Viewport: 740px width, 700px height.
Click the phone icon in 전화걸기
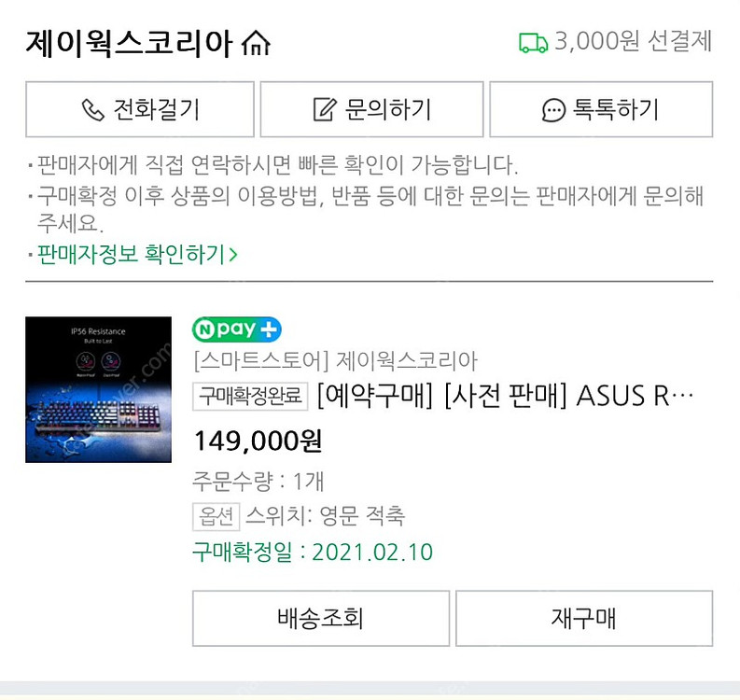coord(92,110)
